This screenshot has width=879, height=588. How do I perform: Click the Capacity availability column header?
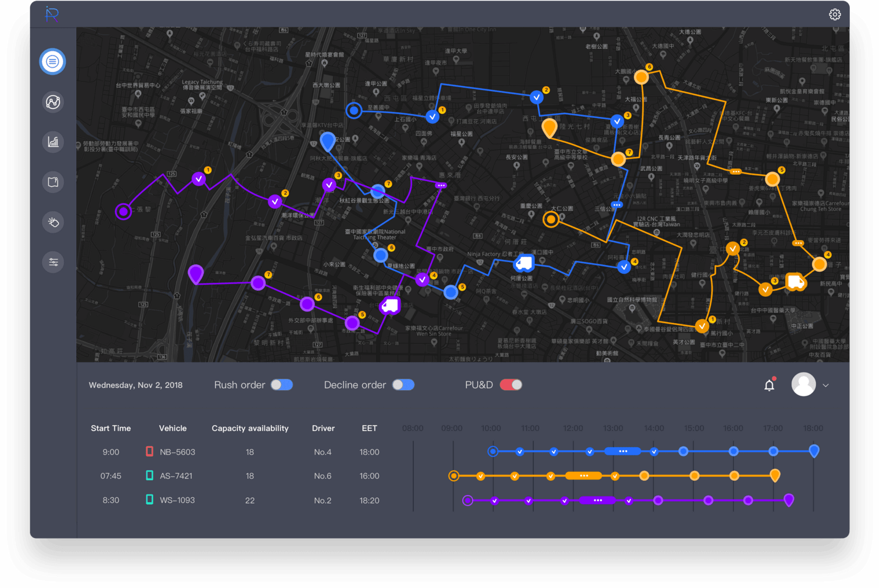(250, 429)
